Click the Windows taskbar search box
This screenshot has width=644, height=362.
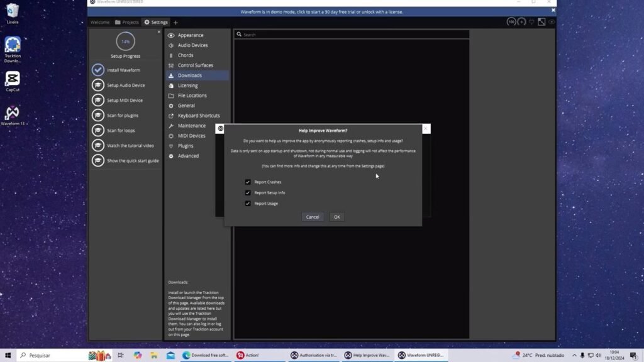pyautogui.click(x=52, y=356)
